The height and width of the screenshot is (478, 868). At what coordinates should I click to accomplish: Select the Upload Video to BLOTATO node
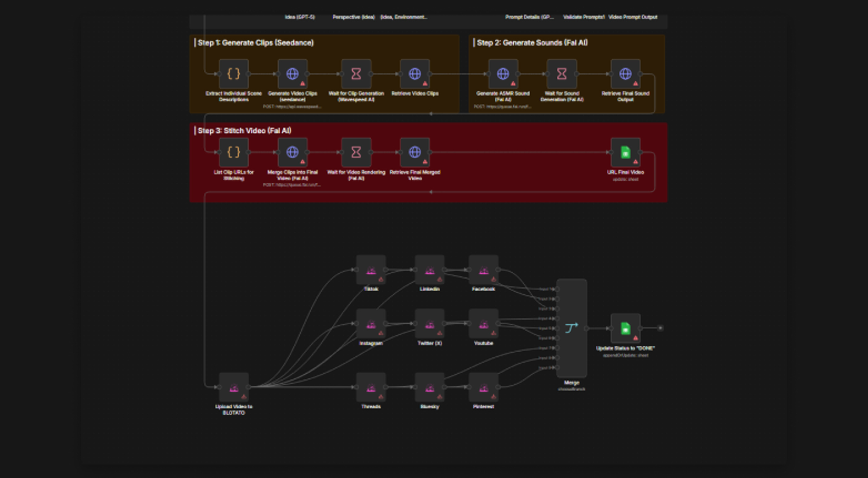pyautogui.click(x=234, y=388)
